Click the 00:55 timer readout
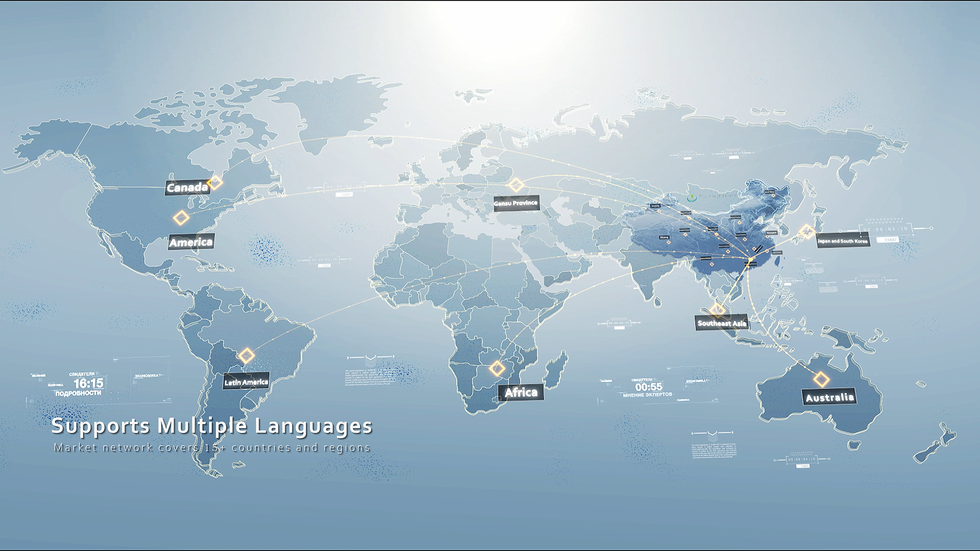Screen dimensions: 980x551 click(x=649, y=387)
